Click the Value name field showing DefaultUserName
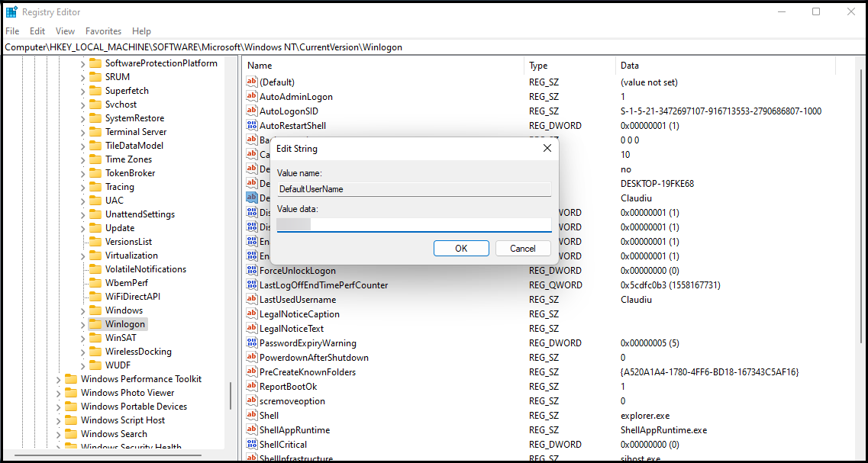 click(x=414, y=188)
